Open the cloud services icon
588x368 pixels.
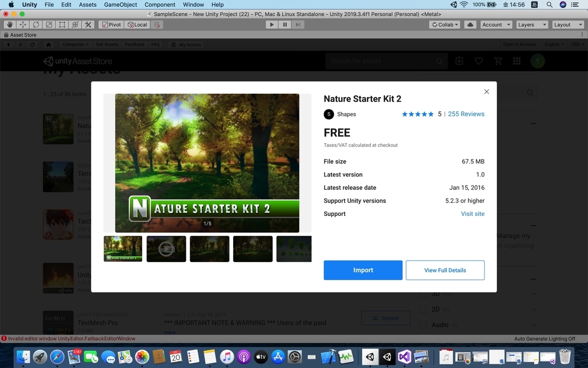(x=470, y=25)
